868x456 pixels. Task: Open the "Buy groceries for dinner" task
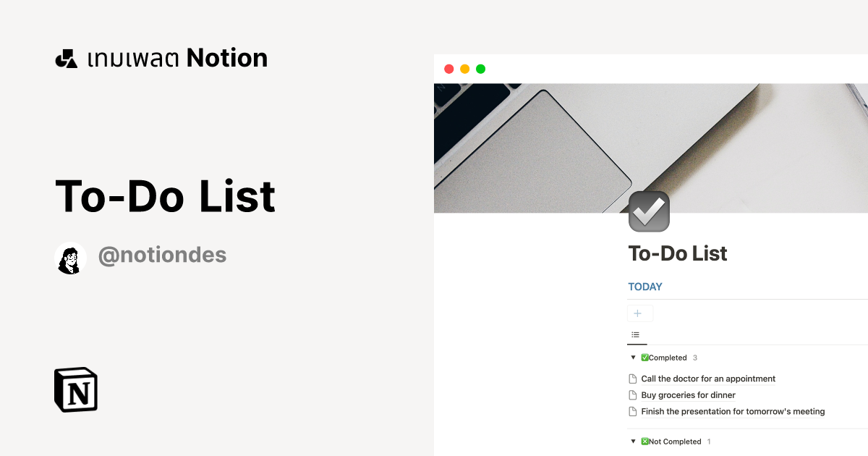687,394
